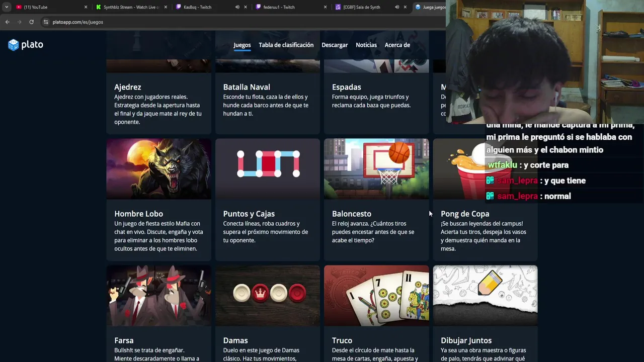Click the Damas game title

pyautogui.click(x=235, y=340)
